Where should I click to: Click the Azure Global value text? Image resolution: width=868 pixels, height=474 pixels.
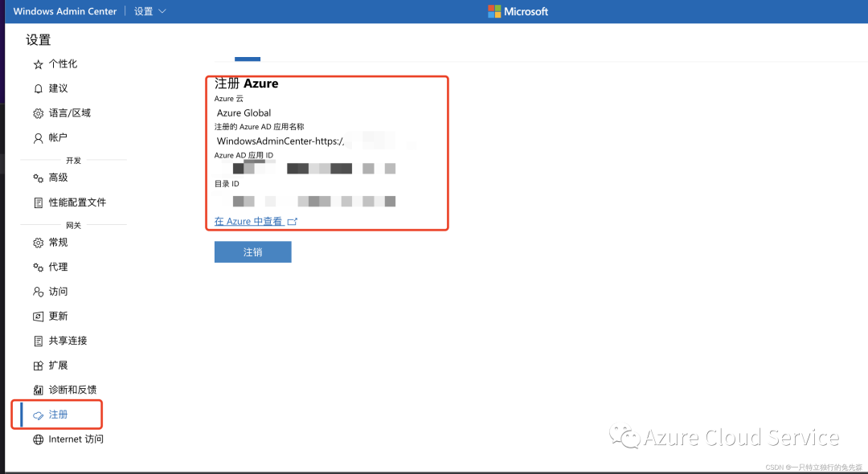pyautogui.click(x=244, y=112)
